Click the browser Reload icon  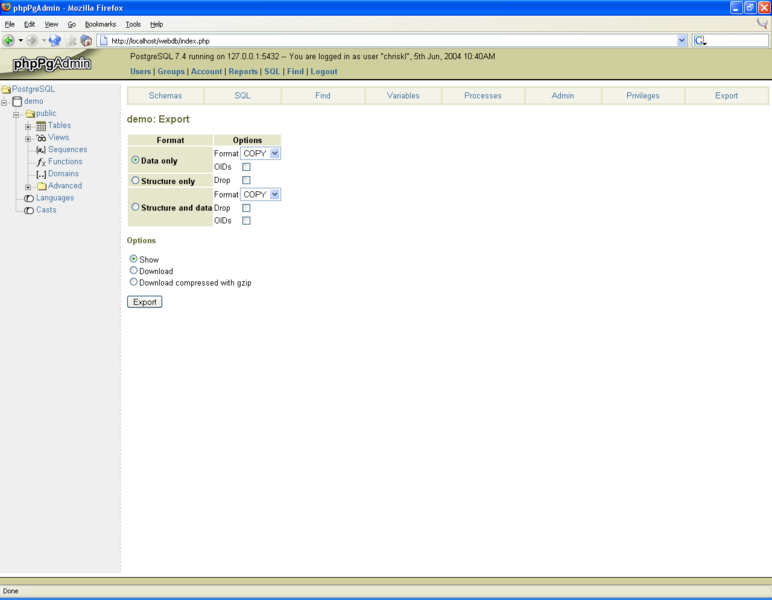pos(55,41)
